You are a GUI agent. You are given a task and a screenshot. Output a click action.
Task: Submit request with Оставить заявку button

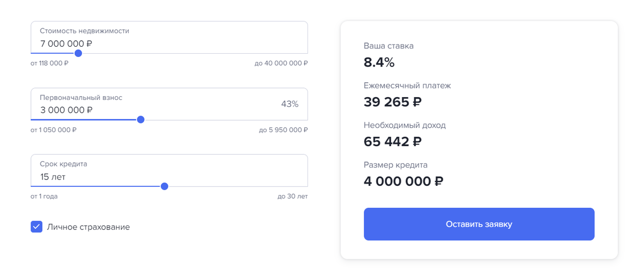click(479, 224)
